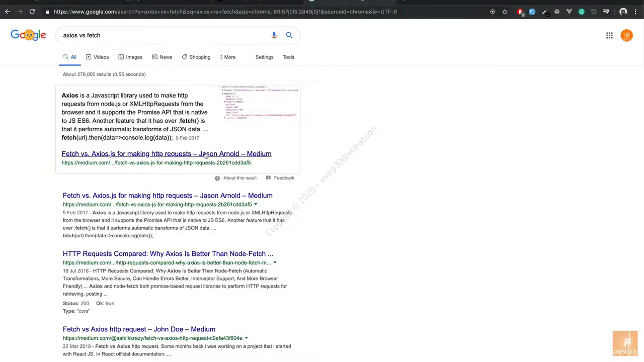Bookmark this page with the star icon
Viewport: 644px width, 362px height.
505,12
